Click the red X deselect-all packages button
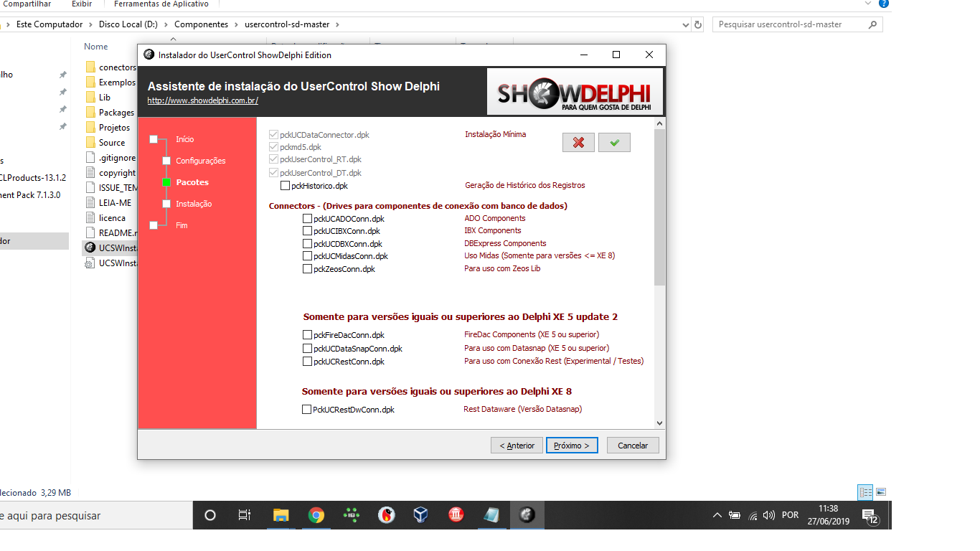 coord(578,143)
